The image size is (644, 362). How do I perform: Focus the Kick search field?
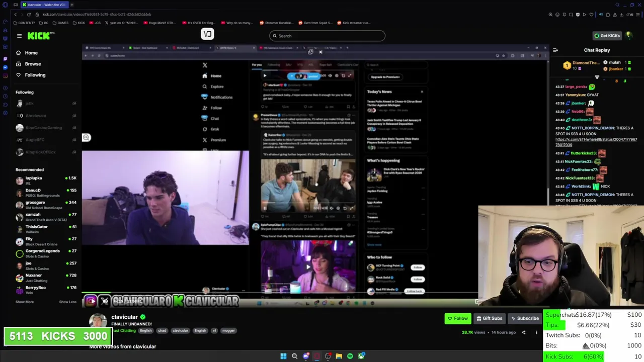coord(327,36)
